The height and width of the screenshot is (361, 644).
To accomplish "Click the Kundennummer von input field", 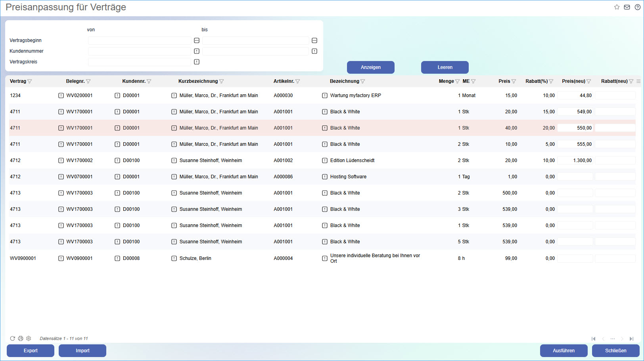I will click(139, 51).
